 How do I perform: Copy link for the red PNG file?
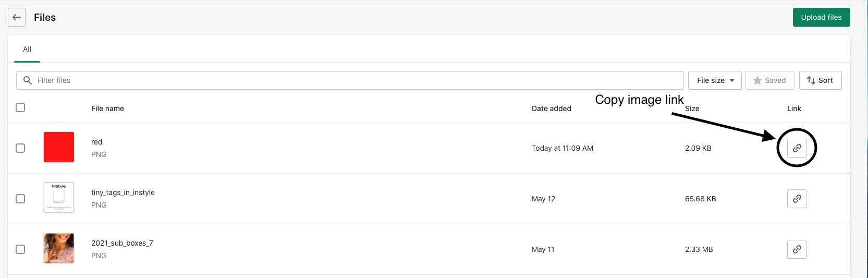(797, 148)
